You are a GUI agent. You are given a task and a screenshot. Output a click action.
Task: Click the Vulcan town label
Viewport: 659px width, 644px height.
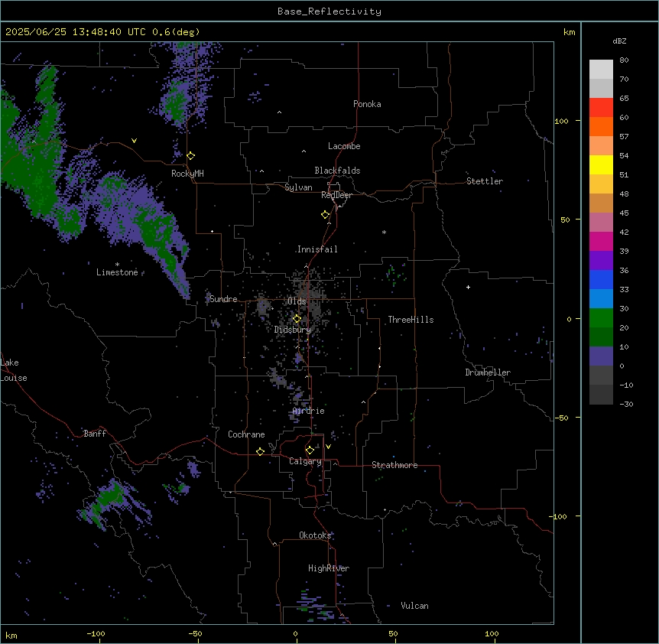click(x=415, y=606)
